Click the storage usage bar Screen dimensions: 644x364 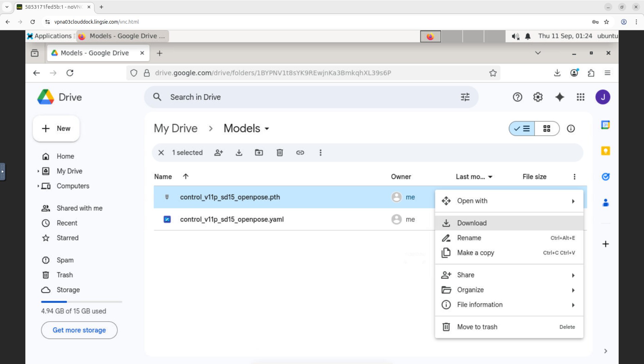[81, 302]
